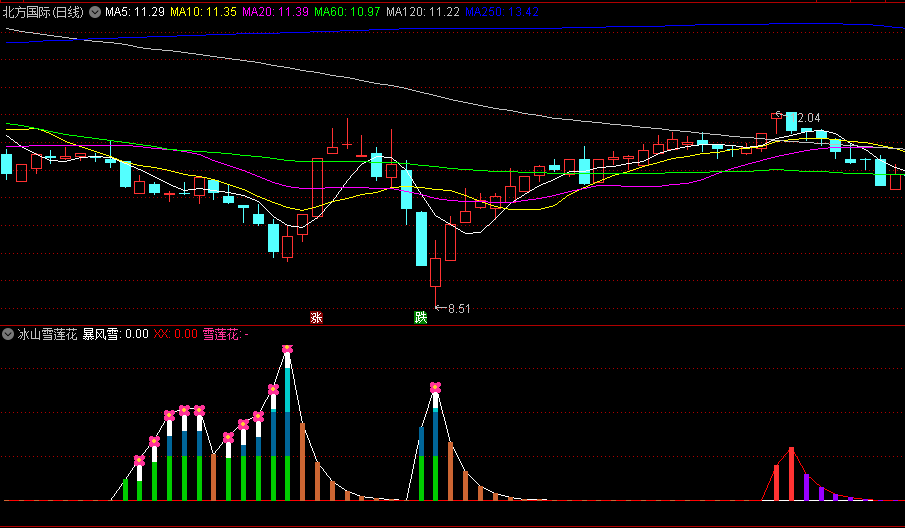Select the 冰山雪莲花 indicator name
This screenshot has height=528, width=905.
[x=47, y=334]
